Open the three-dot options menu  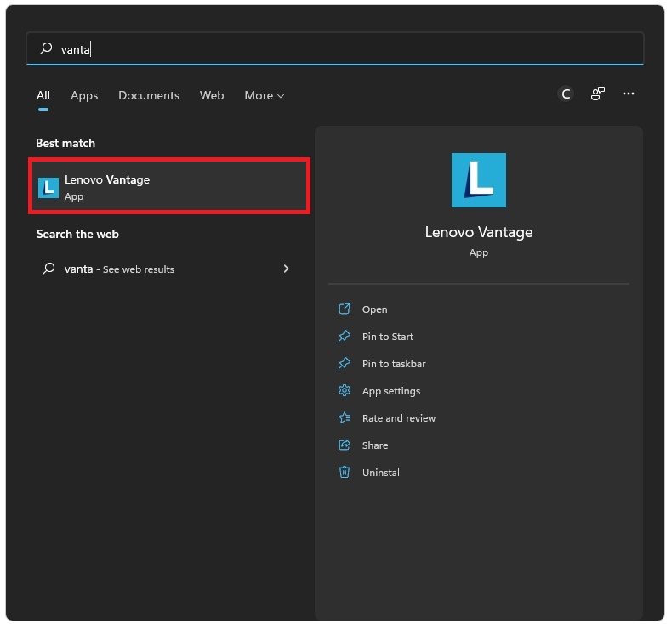coord(629,94)
